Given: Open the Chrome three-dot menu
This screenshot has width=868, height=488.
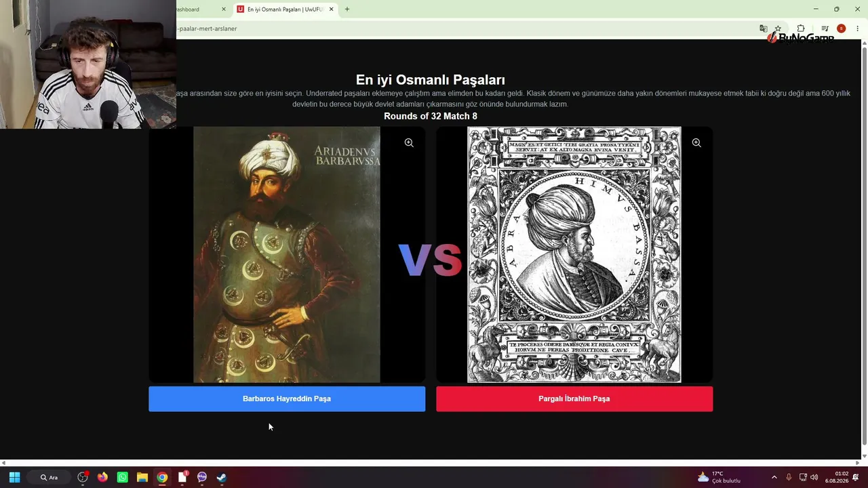Looking at the screenshot, I should tap(857, 28).
